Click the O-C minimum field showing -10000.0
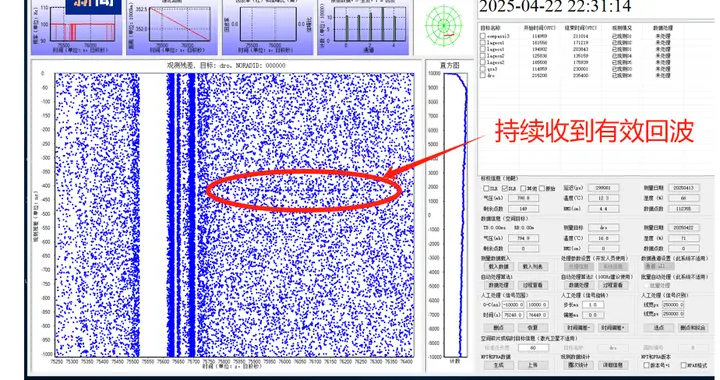The image size is (720, 380). [513, 305]
